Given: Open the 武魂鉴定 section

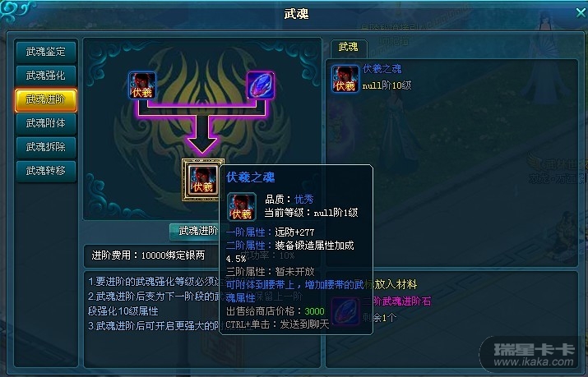Looking at the screenshot, I should click(46, 52).
